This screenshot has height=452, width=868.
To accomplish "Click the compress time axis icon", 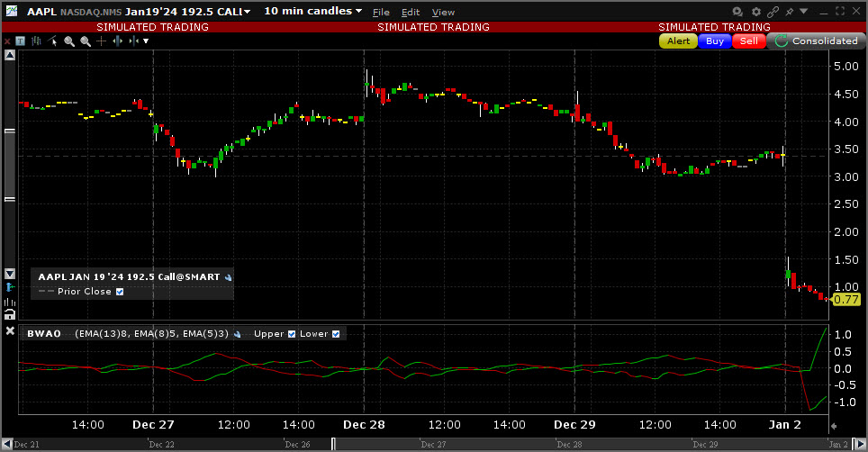I will click(133, 41).
